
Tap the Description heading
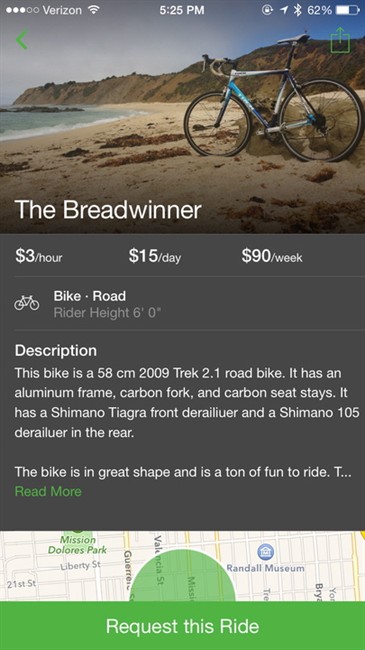click(x=56, y=351)
